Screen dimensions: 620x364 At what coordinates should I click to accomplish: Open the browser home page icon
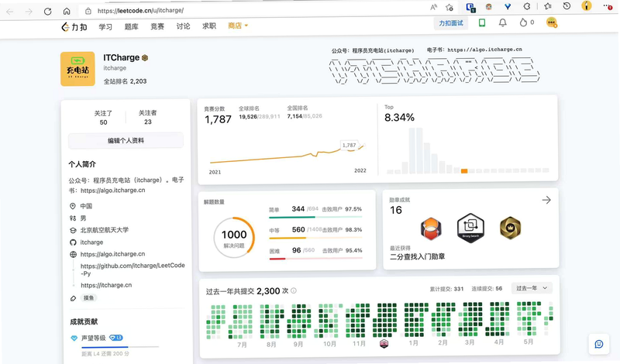point(67,11)
